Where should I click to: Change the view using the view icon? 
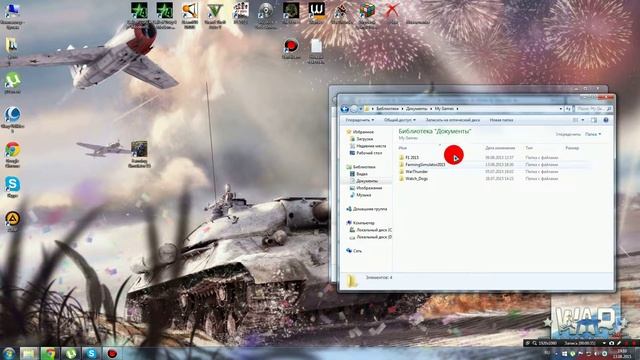coord(576,120)
